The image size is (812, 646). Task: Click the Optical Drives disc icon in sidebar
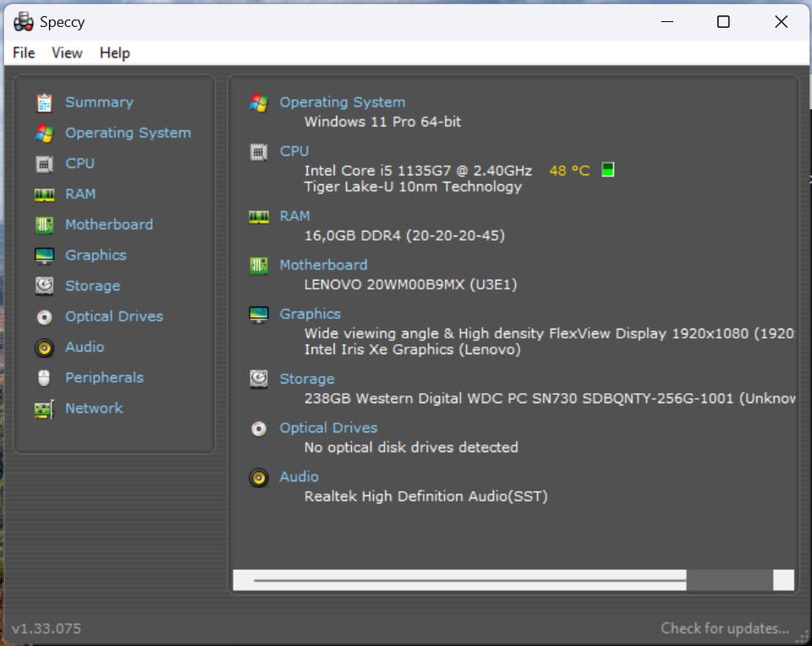click(45, 317)
